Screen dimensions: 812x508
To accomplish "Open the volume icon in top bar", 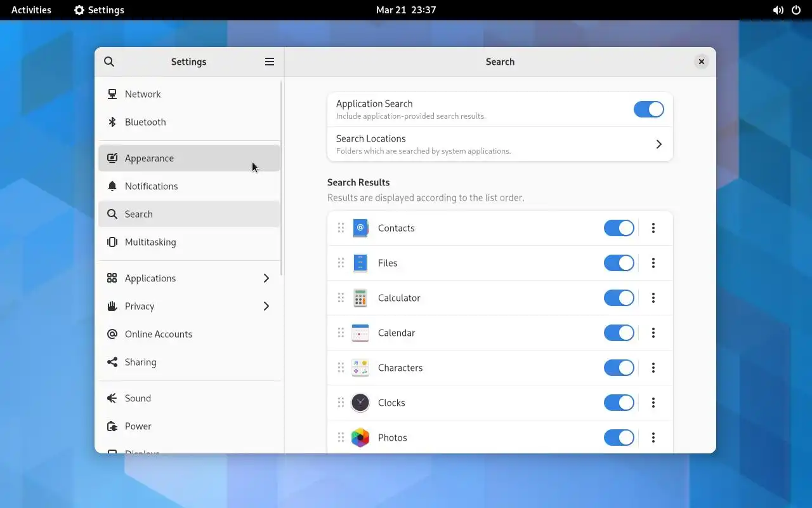I will tap(778, 10).
